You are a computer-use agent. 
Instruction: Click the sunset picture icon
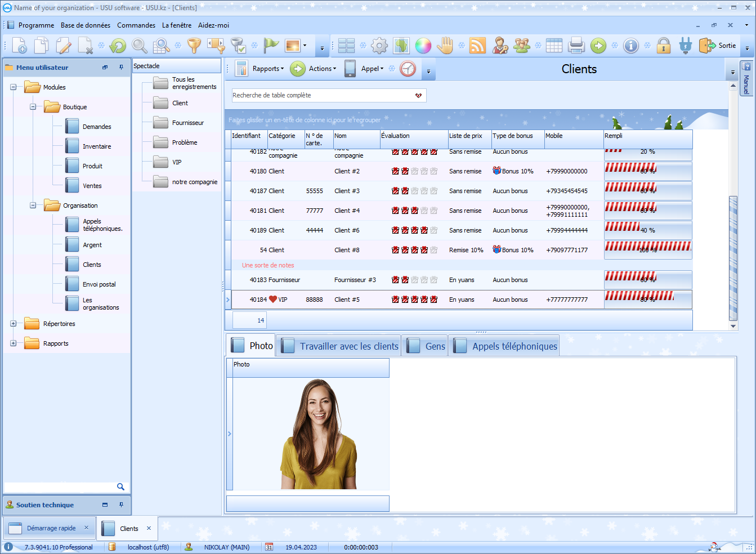click(x=293, y=46)
